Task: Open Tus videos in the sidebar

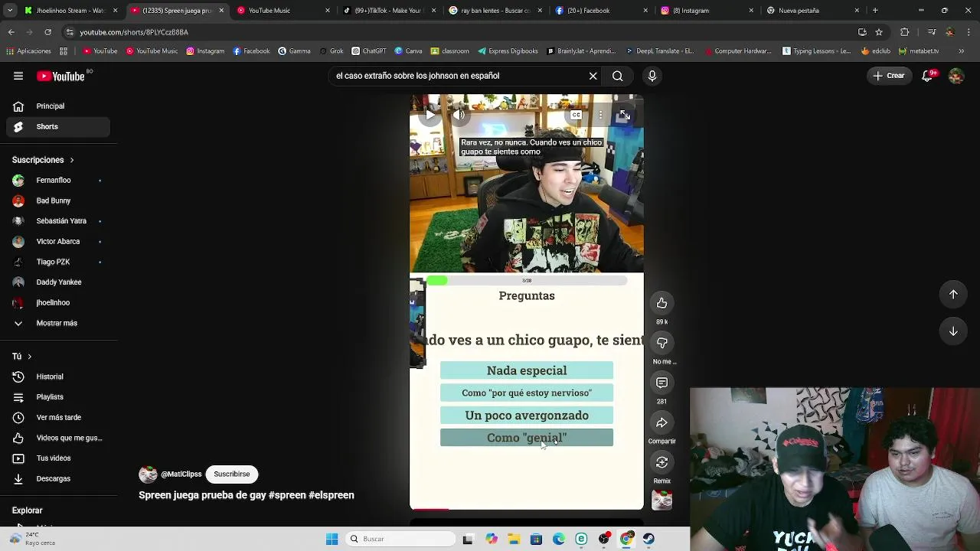Action: (x=58, y=458)
